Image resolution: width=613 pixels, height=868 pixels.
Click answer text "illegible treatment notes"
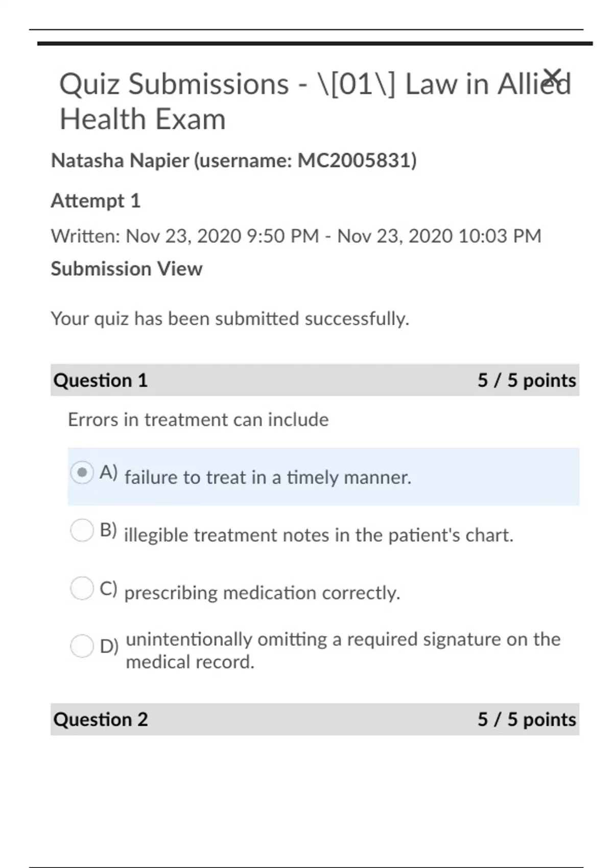pyautogui.click(x=318, y=535)
